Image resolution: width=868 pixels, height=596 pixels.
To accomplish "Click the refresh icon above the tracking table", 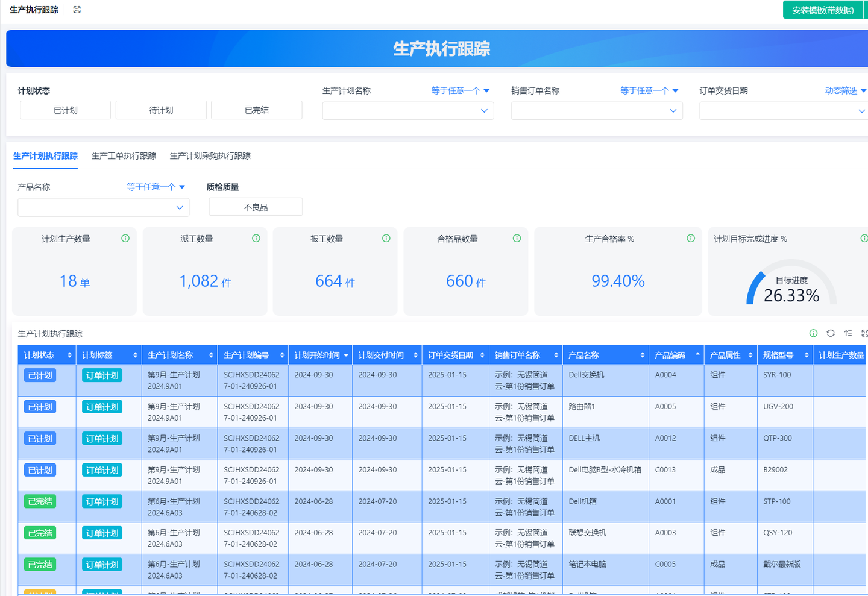I will tap(831, 333).
